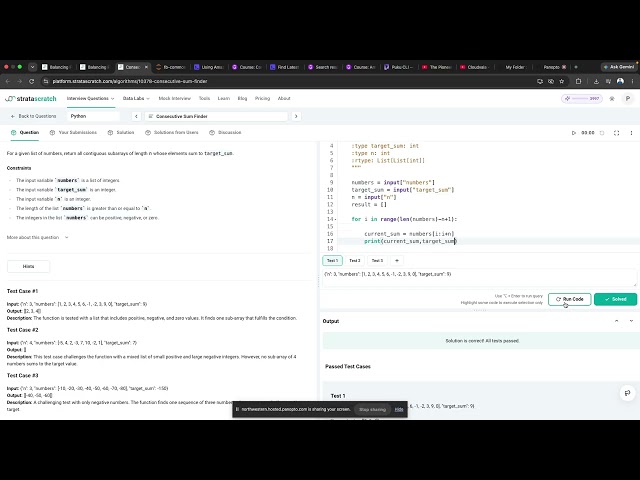
Task: Open the Pricing navigation link
Action: 262,98
